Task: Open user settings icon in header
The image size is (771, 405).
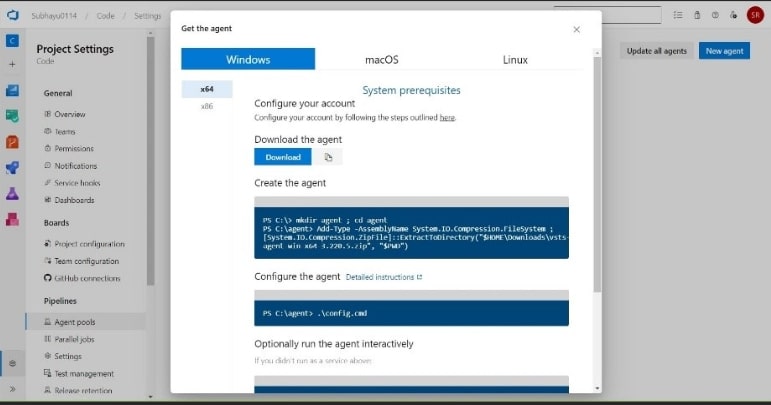Action: point(734,15)
